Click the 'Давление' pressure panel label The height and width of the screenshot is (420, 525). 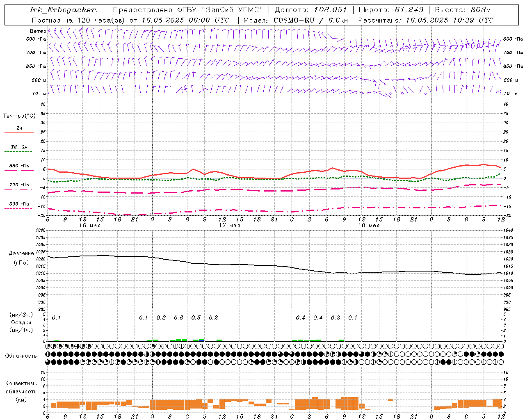(21, 253)
